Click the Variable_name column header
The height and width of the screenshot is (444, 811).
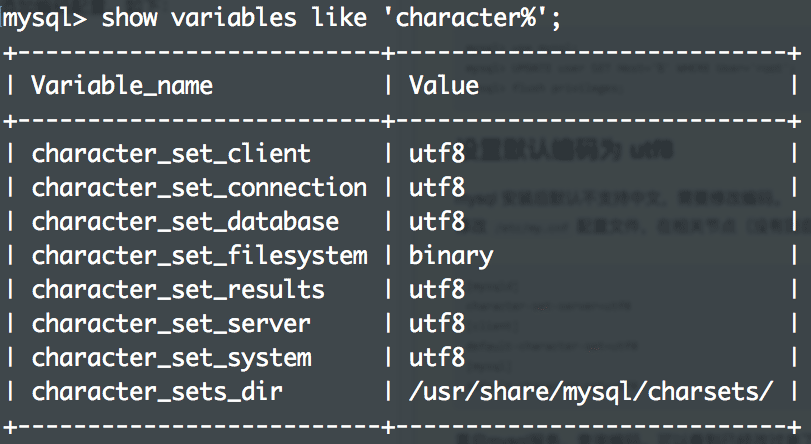pyautogui.click(x=122, y=85)
